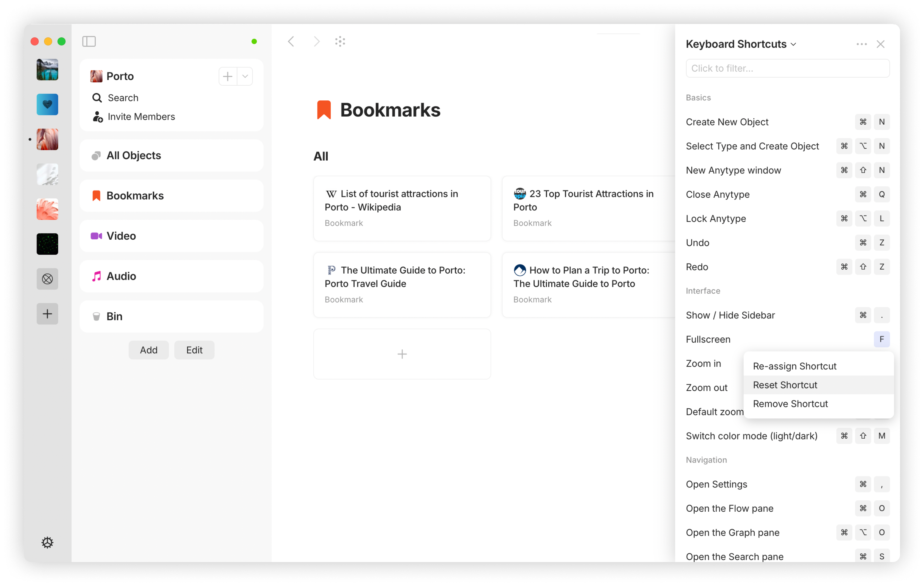Click the plus button next to Porto
The width and height of the screenshot is (924, 586).
pos(228,76)
